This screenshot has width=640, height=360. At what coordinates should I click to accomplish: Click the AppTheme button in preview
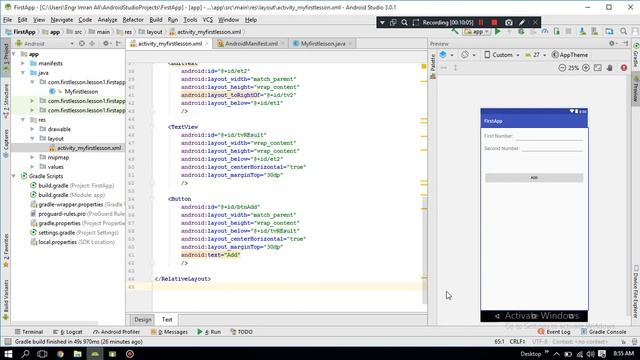coord(570,55)
